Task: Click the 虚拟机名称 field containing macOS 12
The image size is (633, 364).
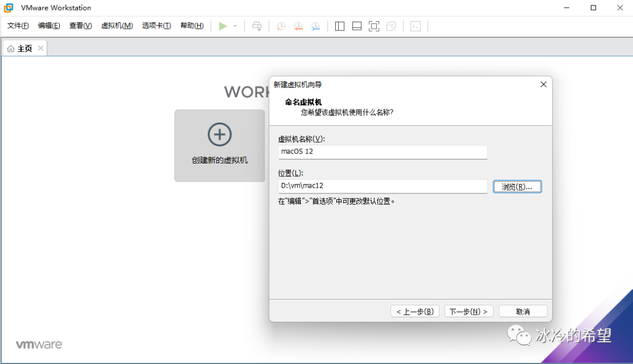Action: [383, 152]
